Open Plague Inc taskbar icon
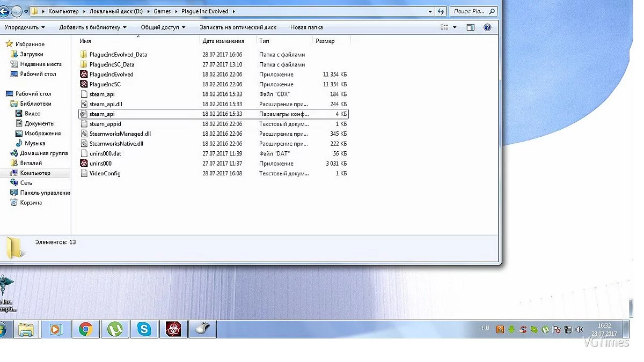 click(173, 329)
